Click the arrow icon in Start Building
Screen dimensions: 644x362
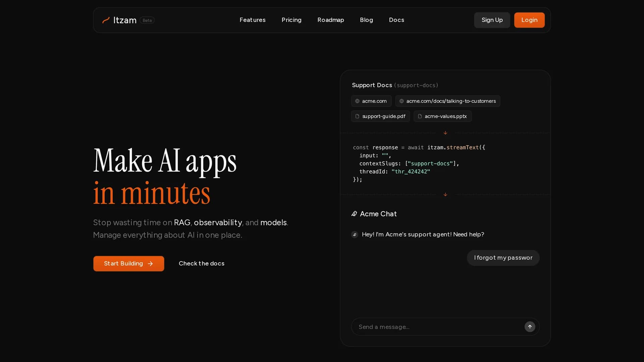150,264
